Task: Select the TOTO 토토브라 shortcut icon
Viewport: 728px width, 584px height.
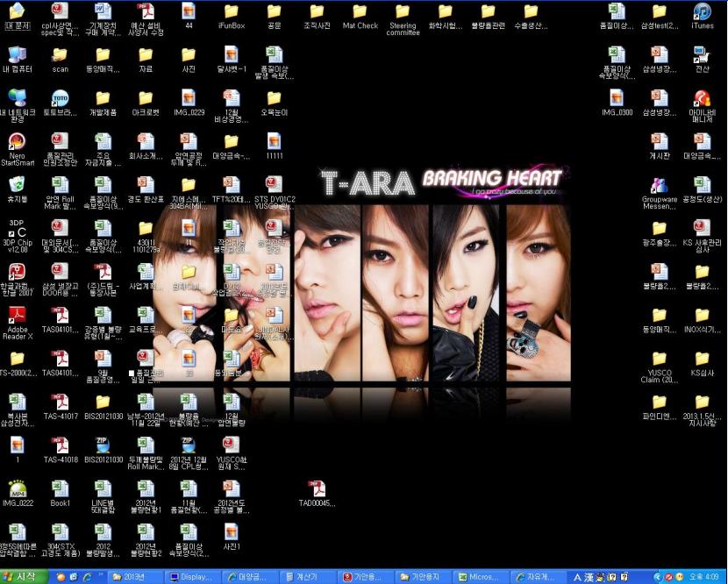Action: (x=60, y=103)
